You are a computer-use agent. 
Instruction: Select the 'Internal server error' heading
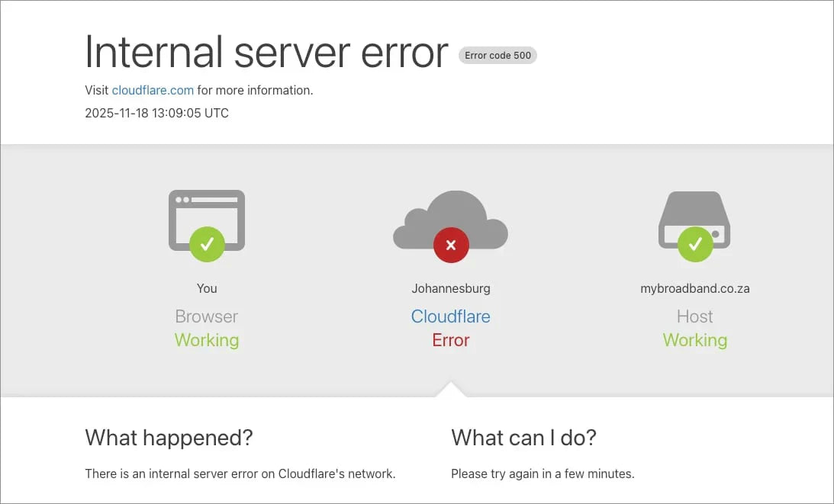266,52
